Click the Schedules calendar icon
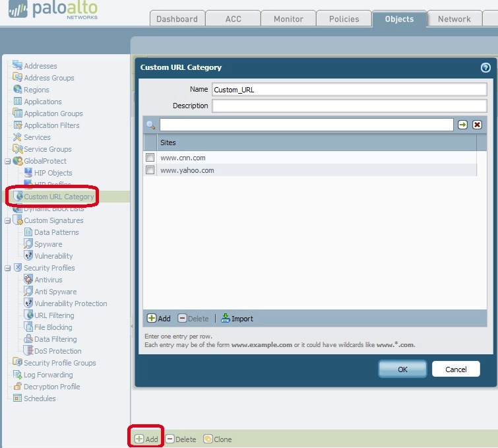Screen dimensions: 498x448 [x=17, y=398]
